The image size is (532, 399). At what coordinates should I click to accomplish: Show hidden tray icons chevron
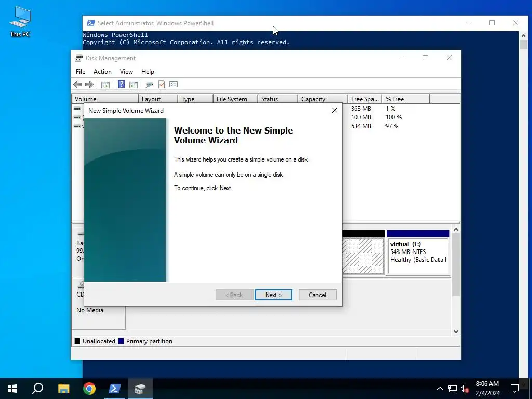pyautogui.click(x=440, y=389)
